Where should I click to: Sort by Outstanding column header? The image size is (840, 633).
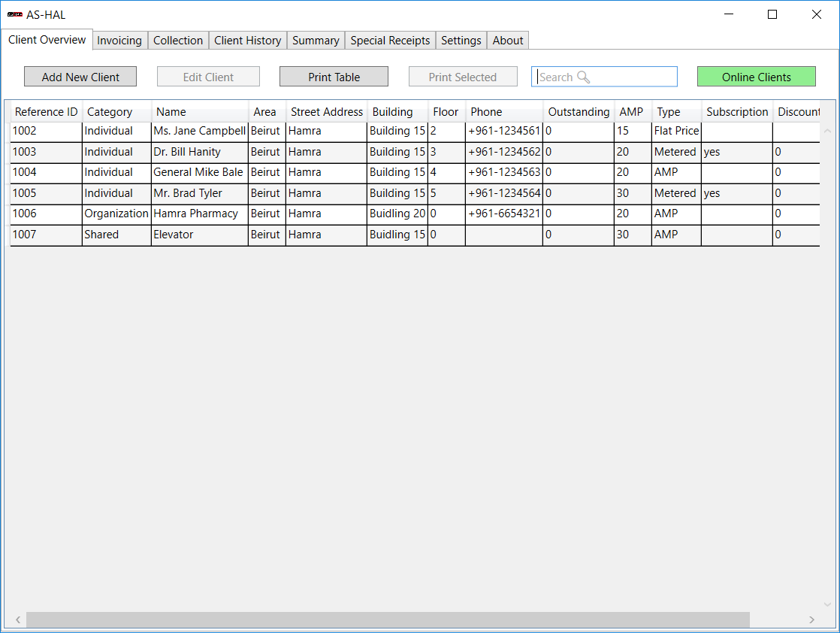(579, 112)
